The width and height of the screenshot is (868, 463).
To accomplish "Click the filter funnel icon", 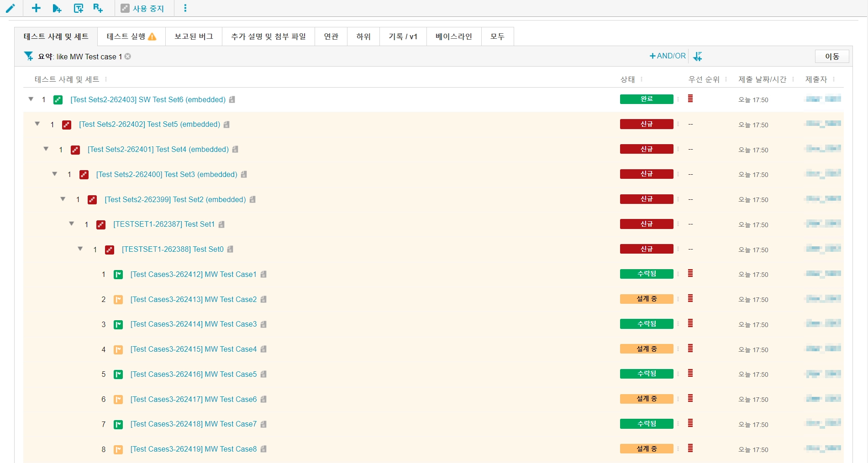I will [29, 56].
